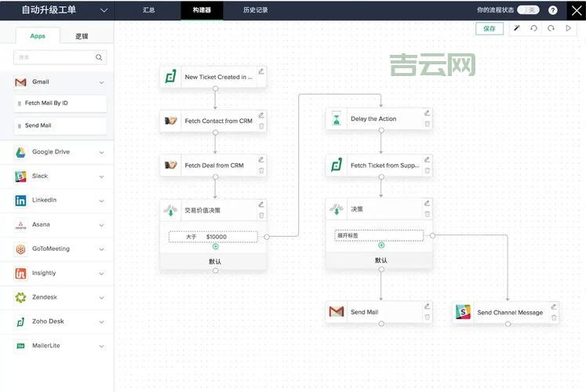Click the magic wand auto-arrange icon
Viewport: 586px width, 392px height.
pos(517,28)
